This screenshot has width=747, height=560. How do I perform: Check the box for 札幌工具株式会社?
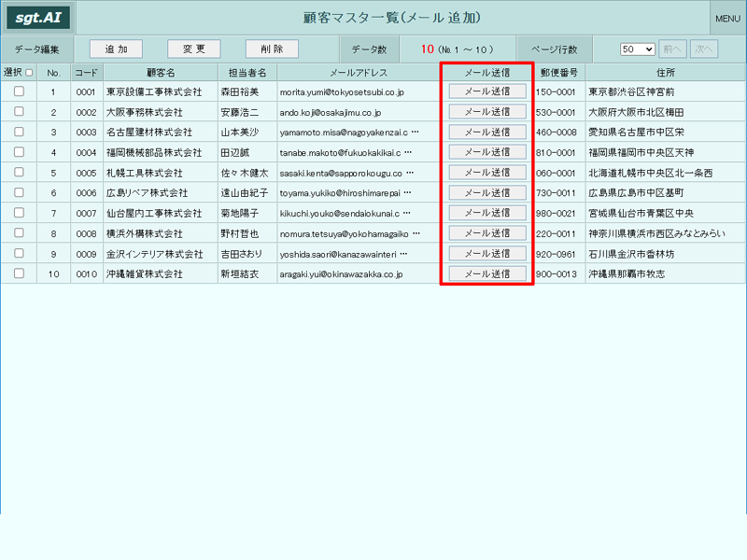[x=19, y=172]
